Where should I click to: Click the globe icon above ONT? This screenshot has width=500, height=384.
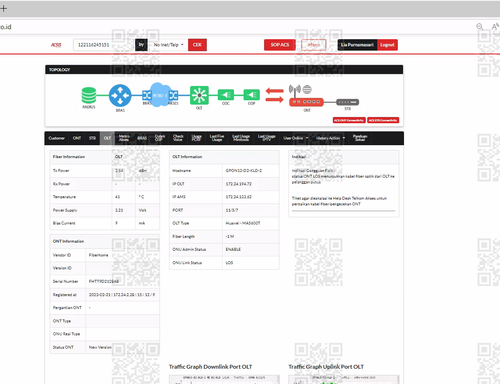tap(307, 89)
